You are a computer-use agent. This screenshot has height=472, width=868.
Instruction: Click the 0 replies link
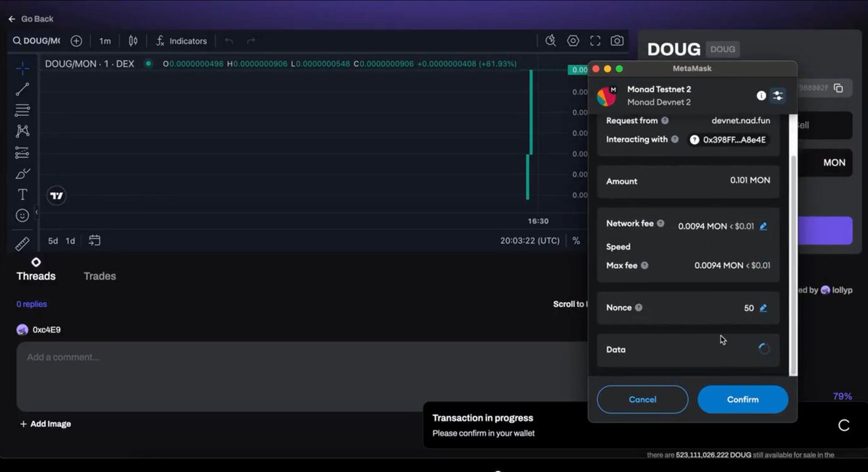32,304
